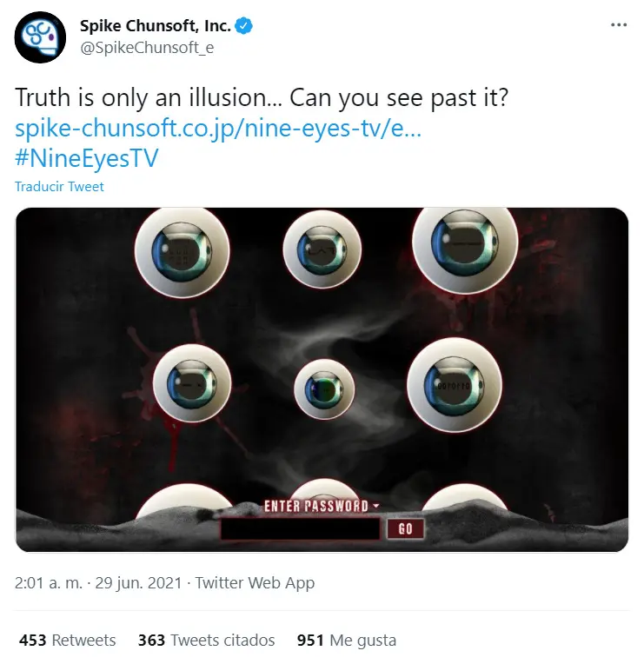Click the top-left eyeball in image
The width and height of the screenshot is (644, 664).
point(182,251)
